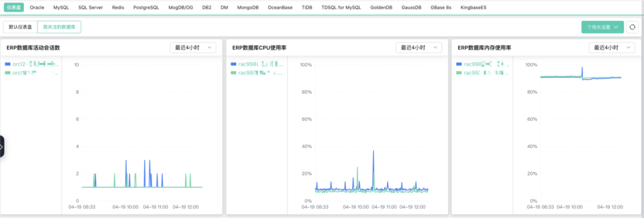Image resolution: width=644 pixels, height=218 pixels.
Task: Toggle rac998 legend in memory chart
Action: pos(483,64)
